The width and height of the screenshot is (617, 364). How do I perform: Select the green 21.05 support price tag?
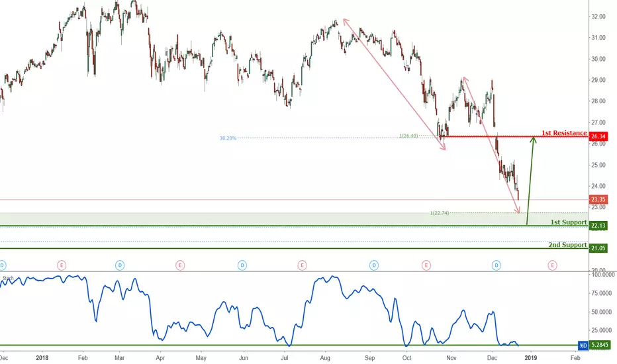[598, 248]
